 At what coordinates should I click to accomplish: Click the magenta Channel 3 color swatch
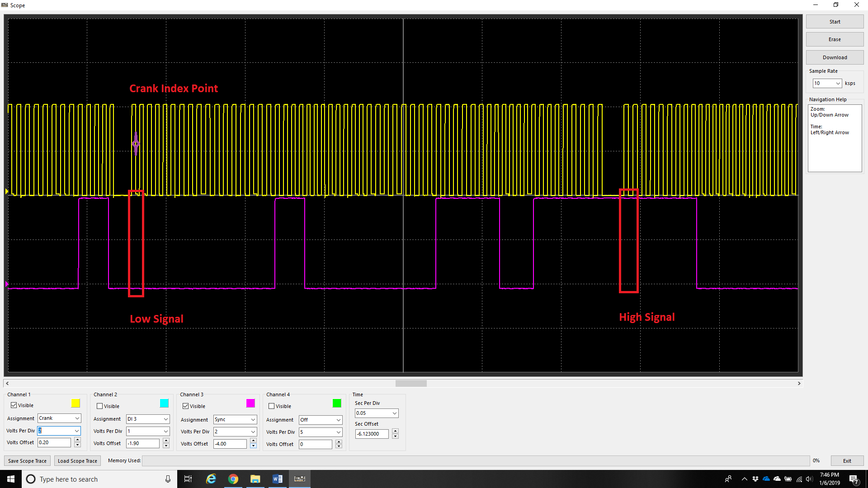tap(250, 403)
